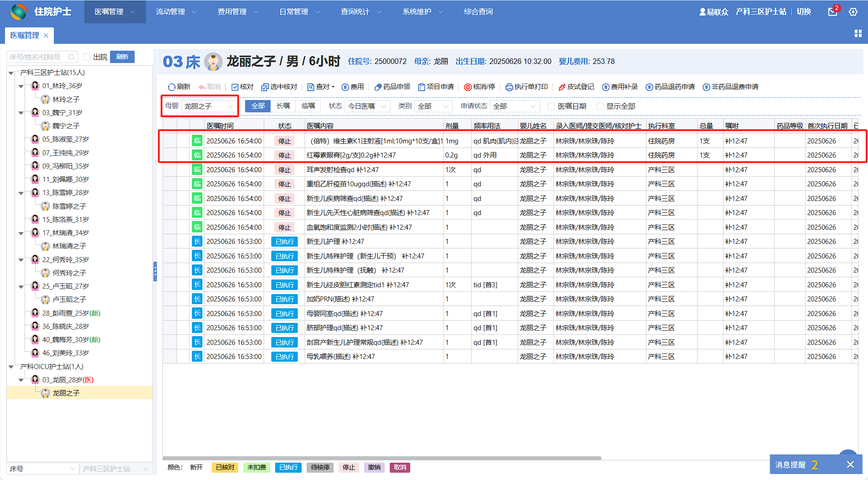Close the 医嘱管理 tab
This screenshot has width=868, height=480.
click(46, 35)
